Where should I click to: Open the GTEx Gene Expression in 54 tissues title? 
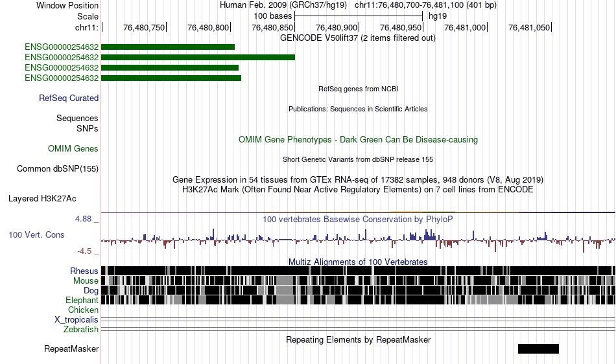point(358,179)
